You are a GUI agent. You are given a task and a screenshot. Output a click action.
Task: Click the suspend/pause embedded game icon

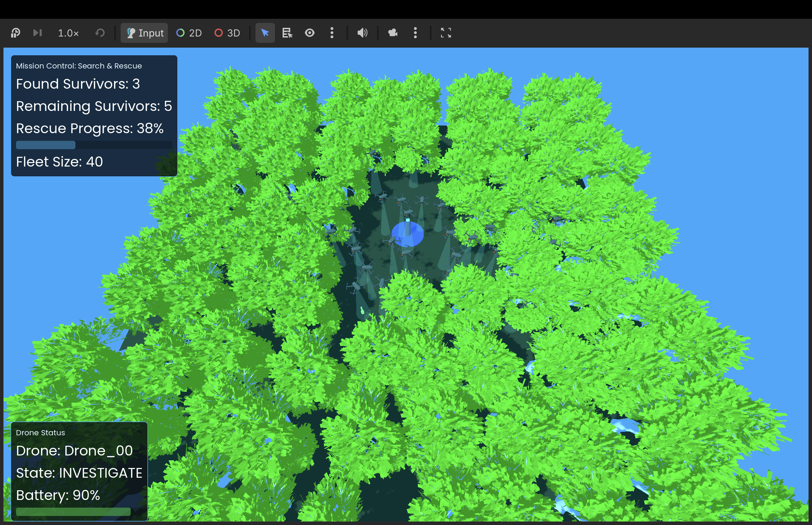point(16,33)
